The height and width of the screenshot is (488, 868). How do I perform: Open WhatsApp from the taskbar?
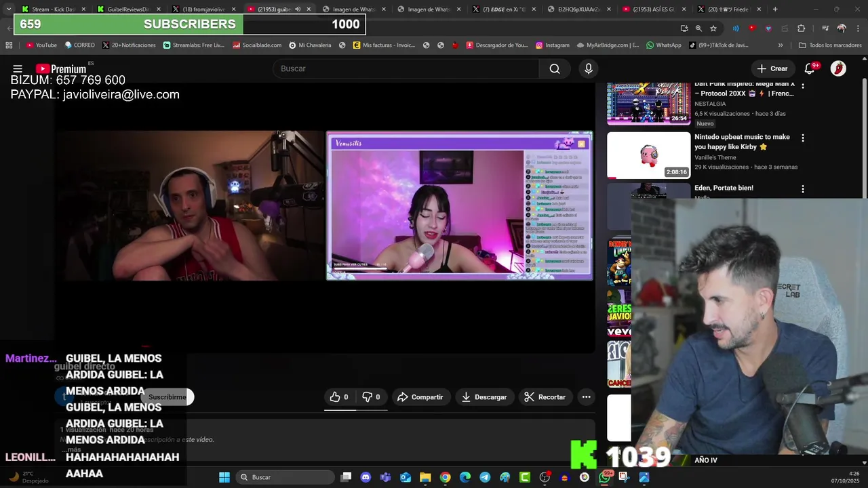(604, 477)
